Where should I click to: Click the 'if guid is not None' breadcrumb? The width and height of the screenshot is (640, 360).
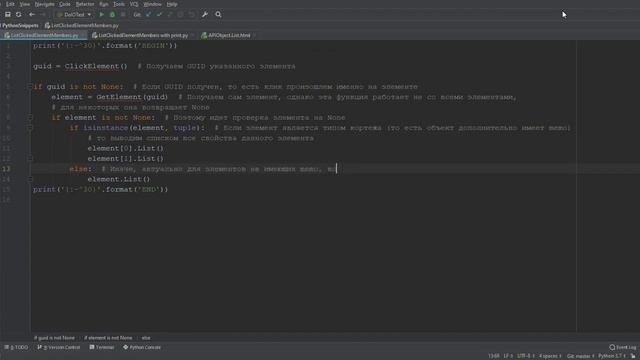(55, 338)
